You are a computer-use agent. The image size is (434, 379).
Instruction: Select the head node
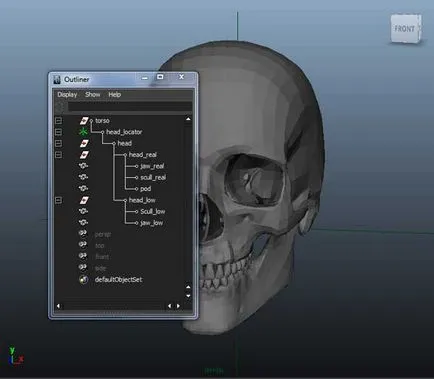tap(125, 143)
